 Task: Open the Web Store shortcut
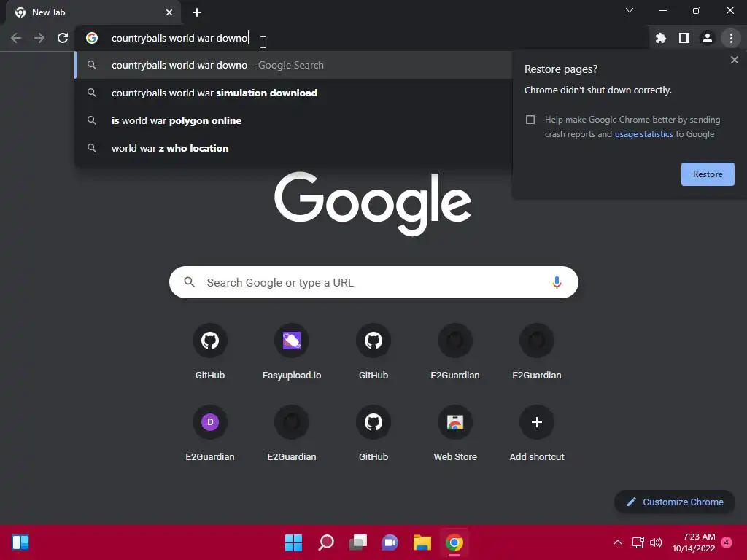pyautogui.click(x=455, y=422)
